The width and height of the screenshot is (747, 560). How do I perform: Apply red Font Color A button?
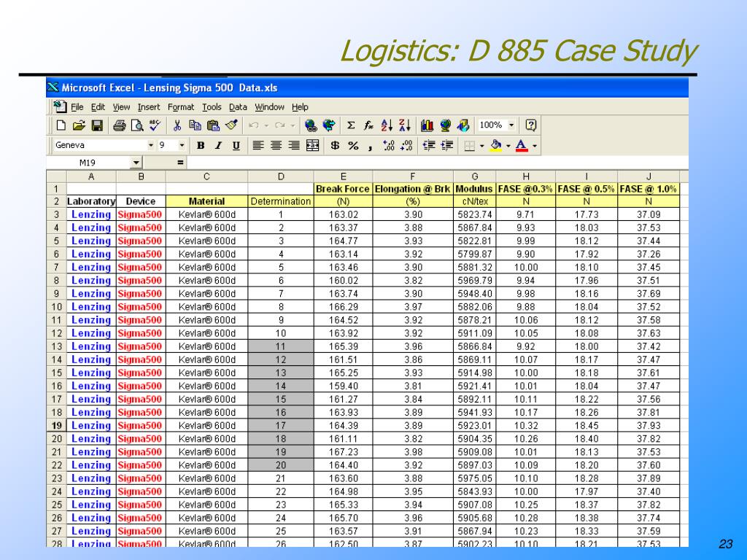[522, 146]
